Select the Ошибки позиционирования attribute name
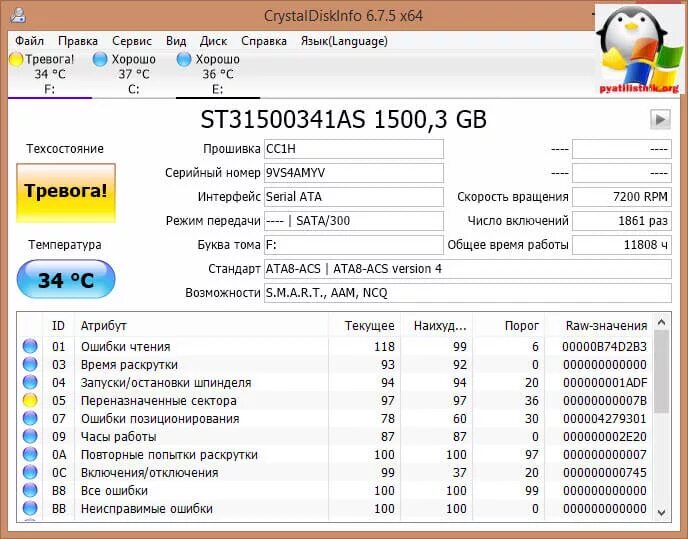Screen dimensions: 688x539 point(160,419)
